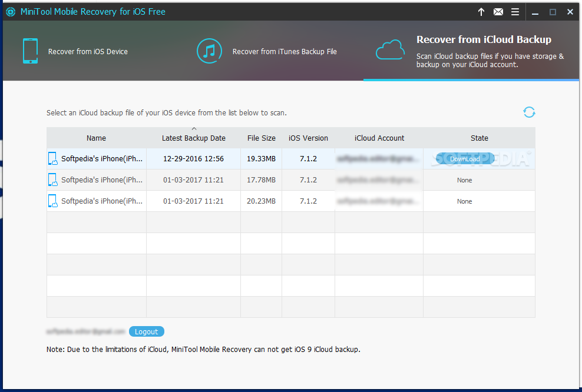This screenshot has height=392, width=582.
Task: Click the None state in 20.23MB row
Action: [464, 201]
